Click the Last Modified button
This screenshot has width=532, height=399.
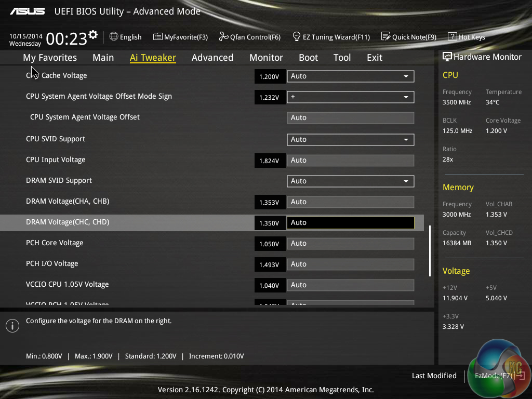point(434,376)
